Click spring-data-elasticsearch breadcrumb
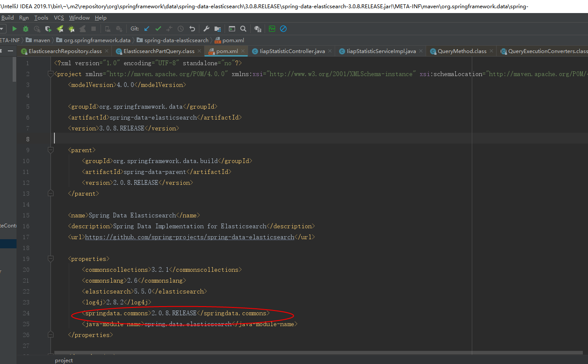 tap(172, 40)
